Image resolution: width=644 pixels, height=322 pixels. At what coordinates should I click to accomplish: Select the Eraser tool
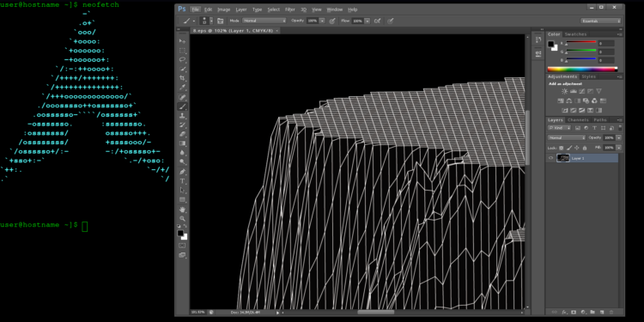coord(182,134)
